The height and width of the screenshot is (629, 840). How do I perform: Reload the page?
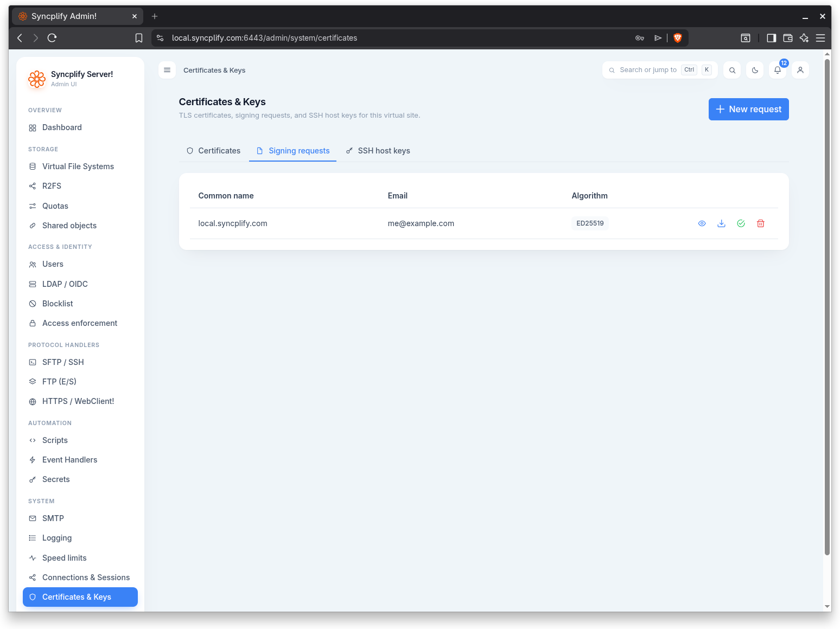(x=52, y=38)
